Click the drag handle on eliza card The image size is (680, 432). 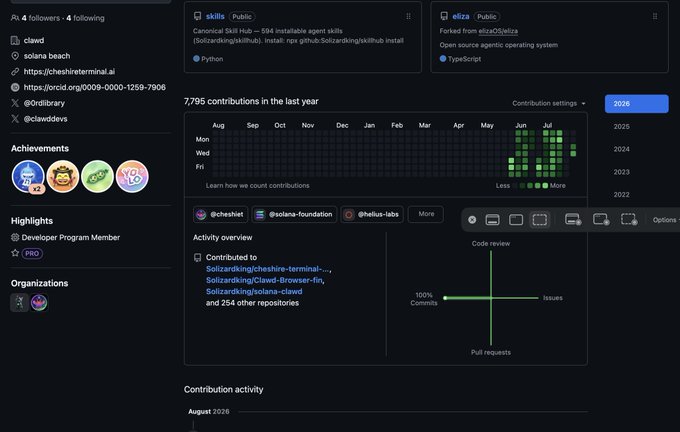coord(655,16)
